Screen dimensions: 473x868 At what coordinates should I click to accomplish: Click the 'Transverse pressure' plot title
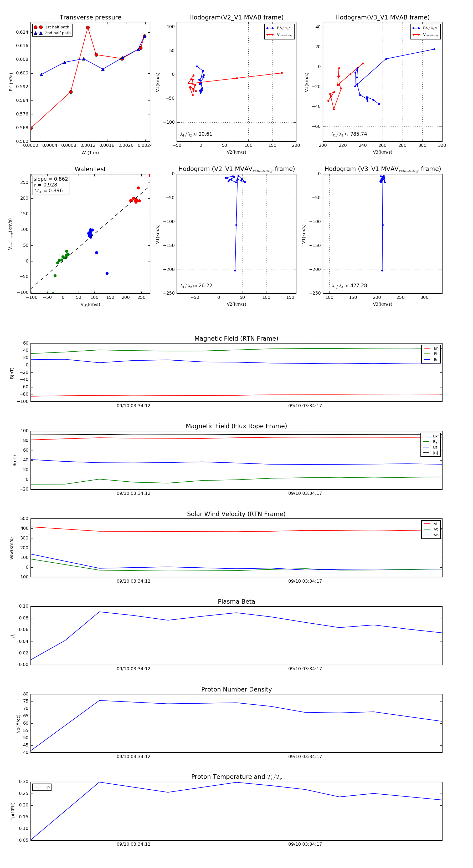[x=90, y=18]
